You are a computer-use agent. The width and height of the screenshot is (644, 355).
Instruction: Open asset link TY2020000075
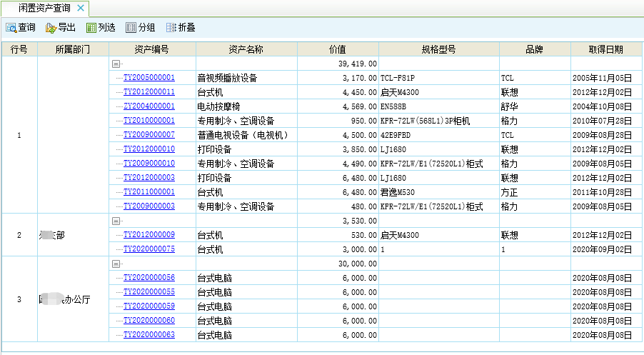[x=149, y=249]
